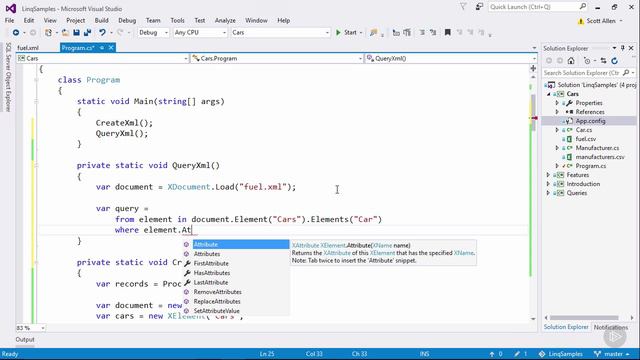
Task: Click the Scott Allen account name
Action: (x=601, y=21)
